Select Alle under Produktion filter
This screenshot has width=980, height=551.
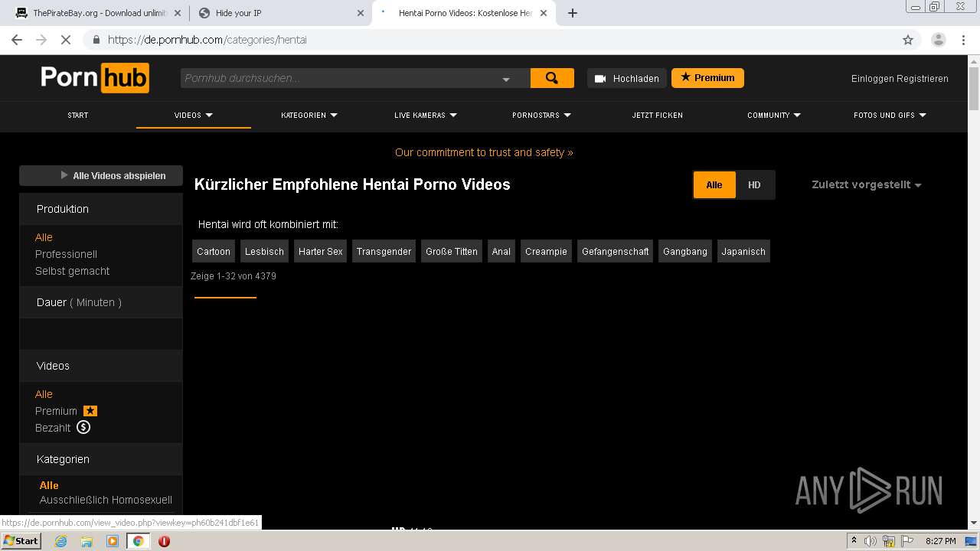tap(44, 237)
